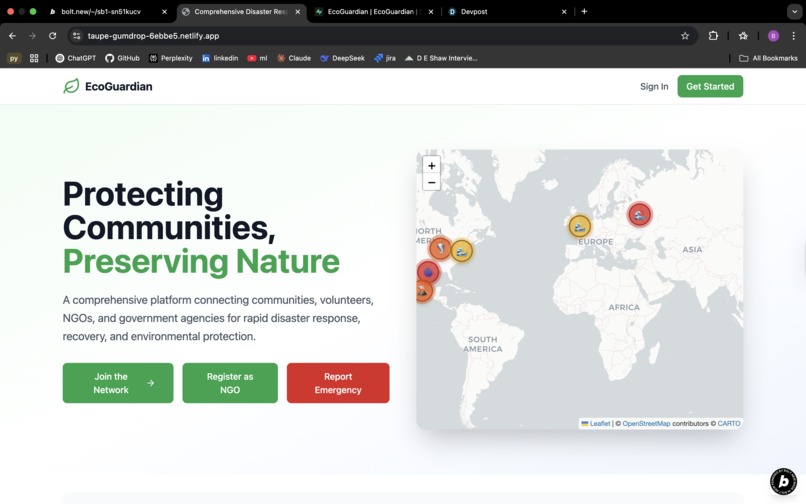Close the Devpost tab
This screenshot has height=504, width=806.
tap(564, 11)
